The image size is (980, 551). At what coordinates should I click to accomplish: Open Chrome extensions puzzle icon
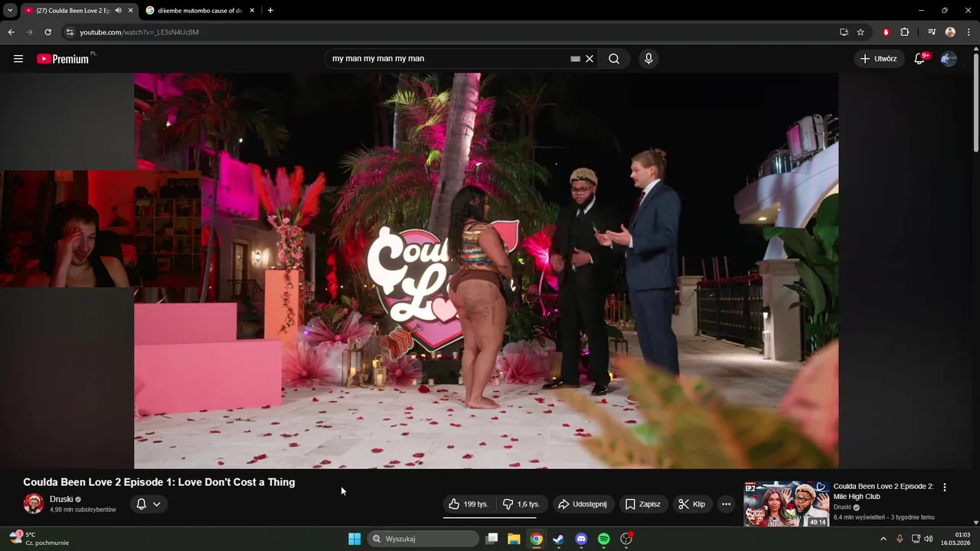(904, 32)
